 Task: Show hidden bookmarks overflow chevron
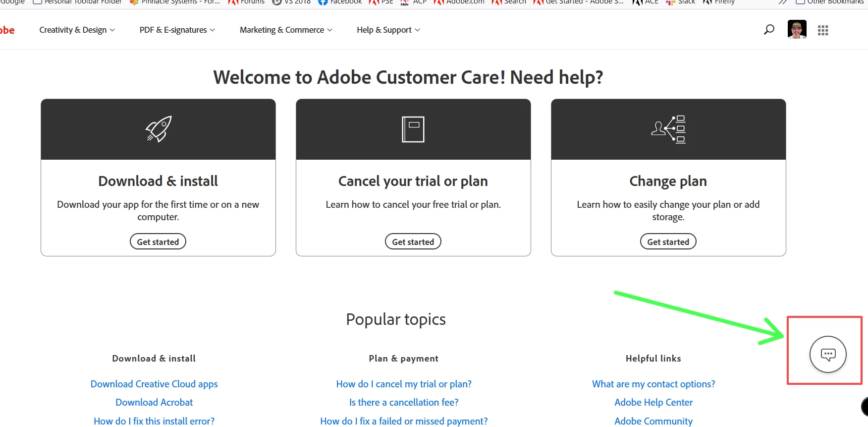[783, 2]
